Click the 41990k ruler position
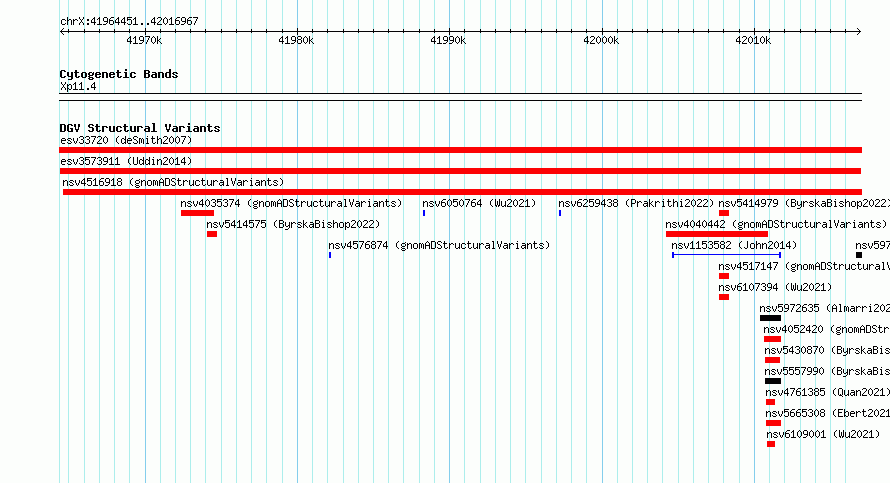Screen dimensions: 890x483 point(448,40)
